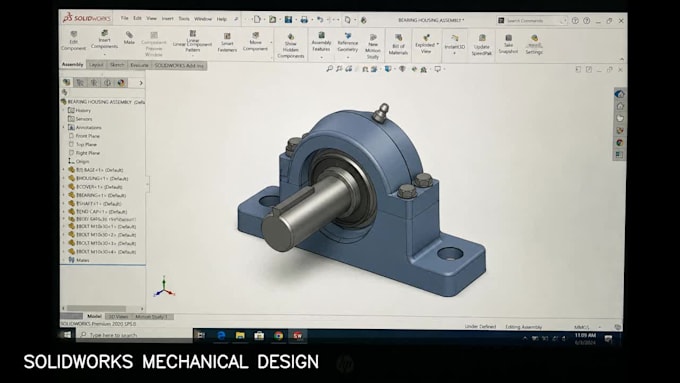
Task: Click the Search Commands field
Action: click(x=533, y=20)
